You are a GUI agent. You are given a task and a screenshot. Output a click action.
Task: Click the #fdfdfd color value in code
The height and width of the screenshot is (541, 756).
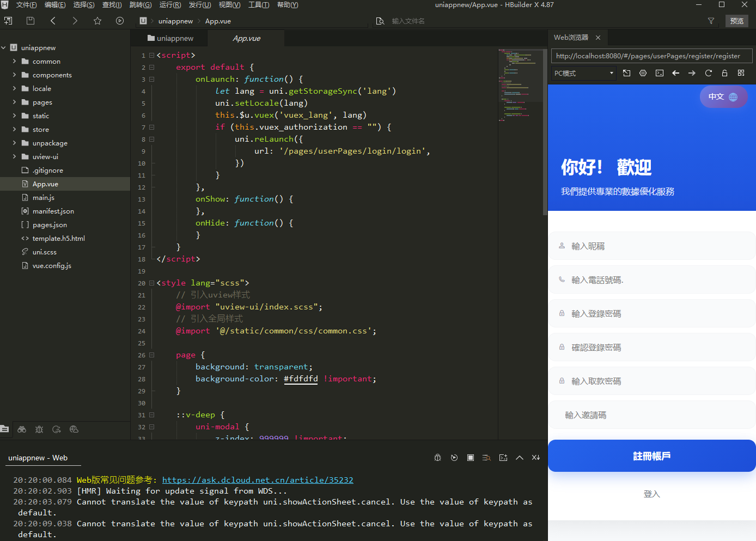pyautogui.click(x=301, y=379)
